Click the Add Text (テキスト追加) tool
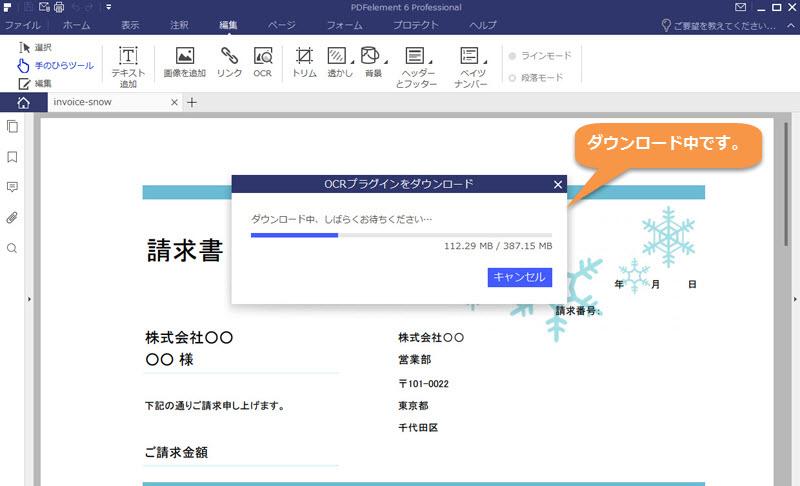Viewport: 800px width, 486px height. click(x=128, y=65)
